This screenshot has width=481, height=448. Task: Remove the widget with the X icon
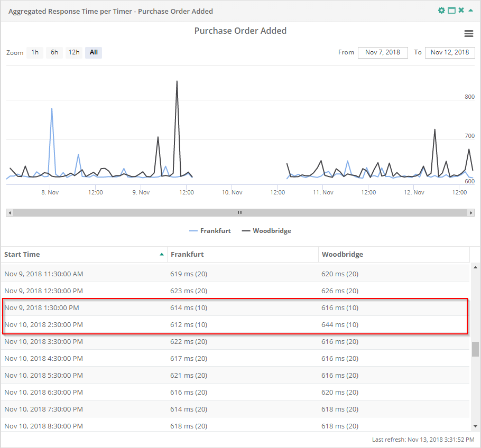pyautogui.click(x=460, y=10)
